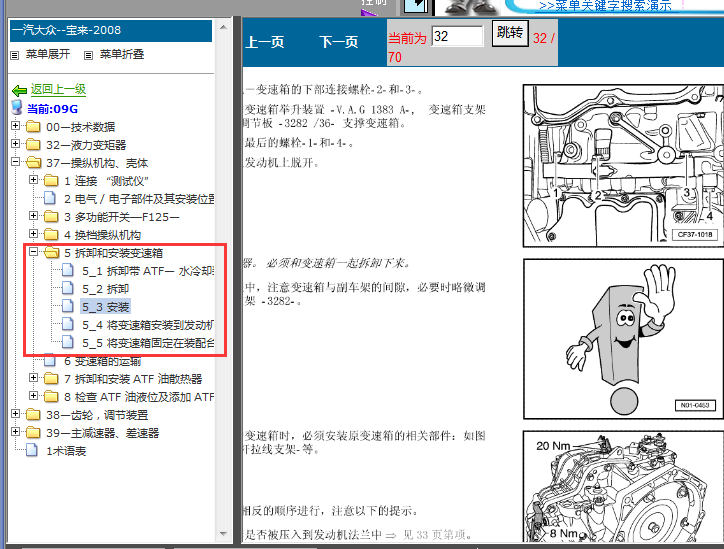Viewport: 724px width, 549px height.
Task: Click the 跳转 jump button
Action: (510, 33)
